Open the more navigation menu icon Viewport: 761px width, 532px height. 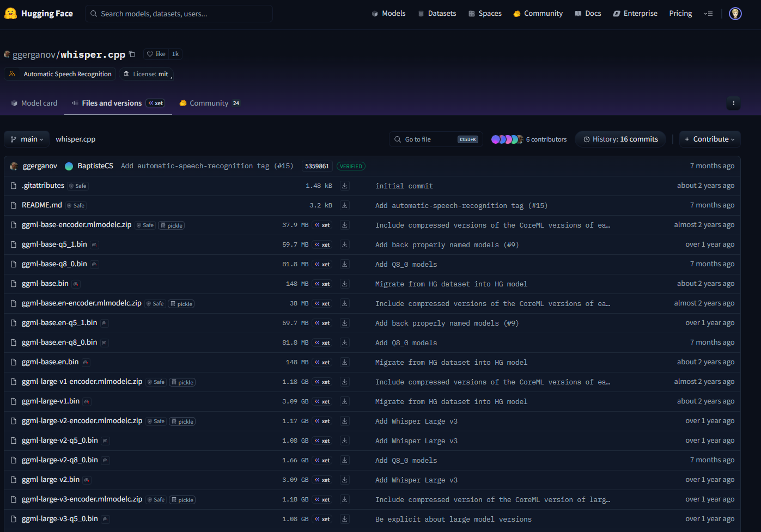(x=708, y=14)
